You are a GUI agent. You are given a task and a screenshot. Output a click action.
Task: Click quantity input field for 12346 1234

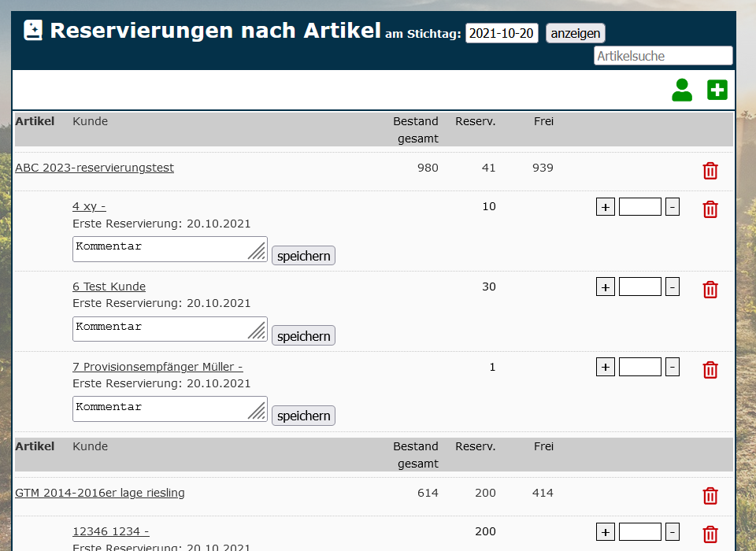click(x=639, y=532)
